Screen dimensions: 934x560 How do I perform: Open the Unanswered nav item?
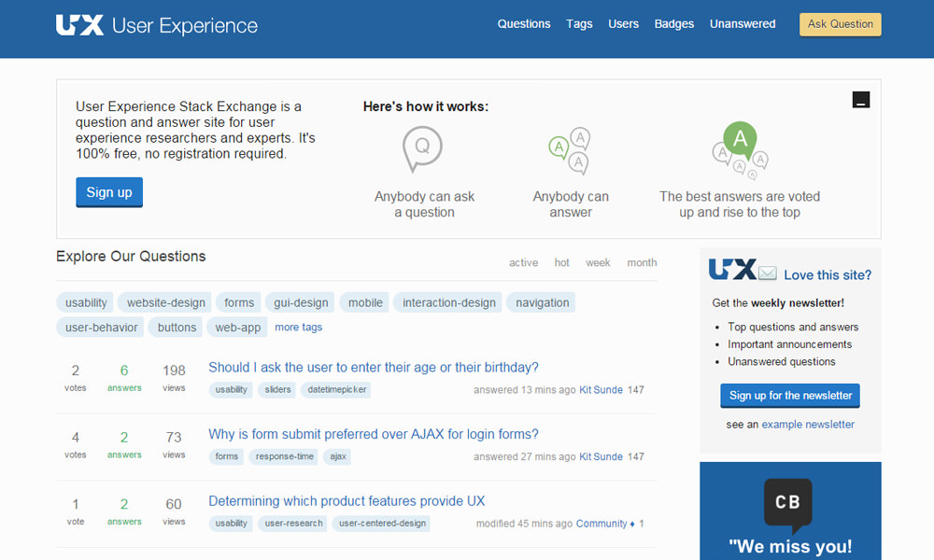coord(743,24)
